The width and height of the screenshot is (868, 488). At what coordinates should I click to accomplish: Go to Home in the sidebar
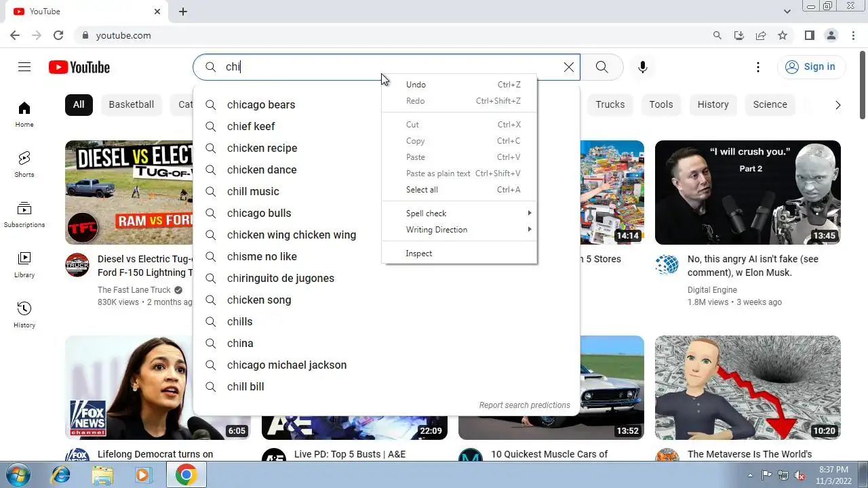24,115
